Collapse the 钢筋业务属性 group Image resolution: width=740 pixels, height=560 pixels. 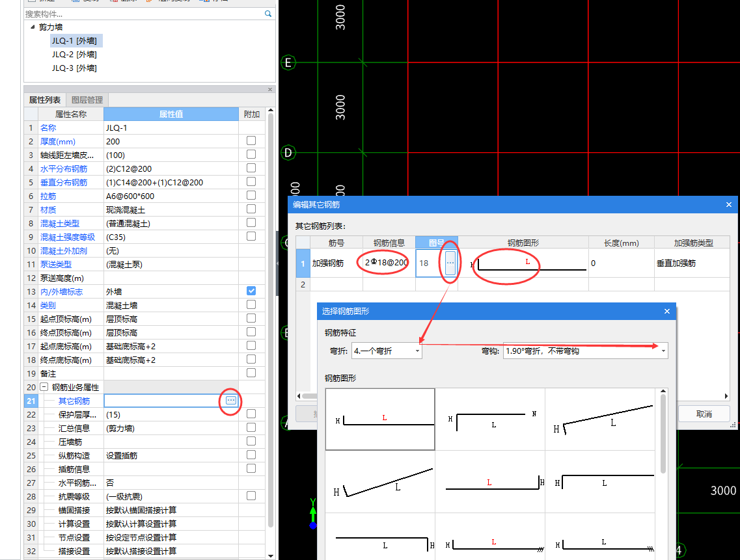44,387
